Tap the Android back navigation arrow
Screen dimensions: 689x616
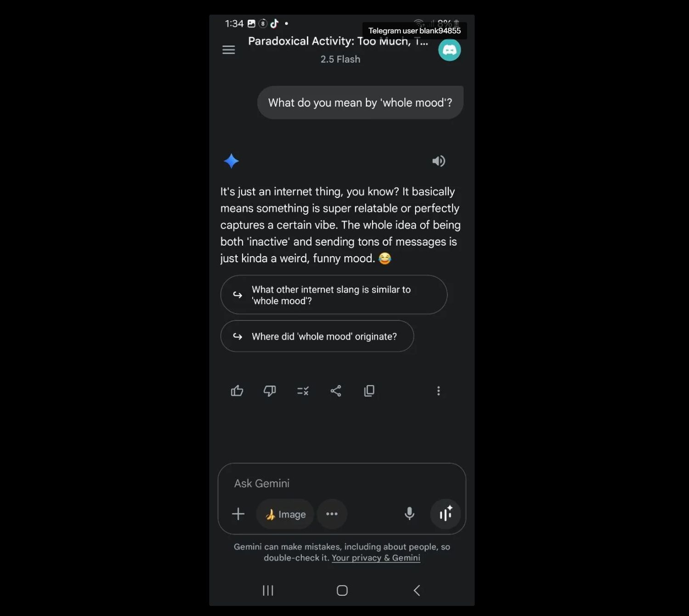(417, 590)
